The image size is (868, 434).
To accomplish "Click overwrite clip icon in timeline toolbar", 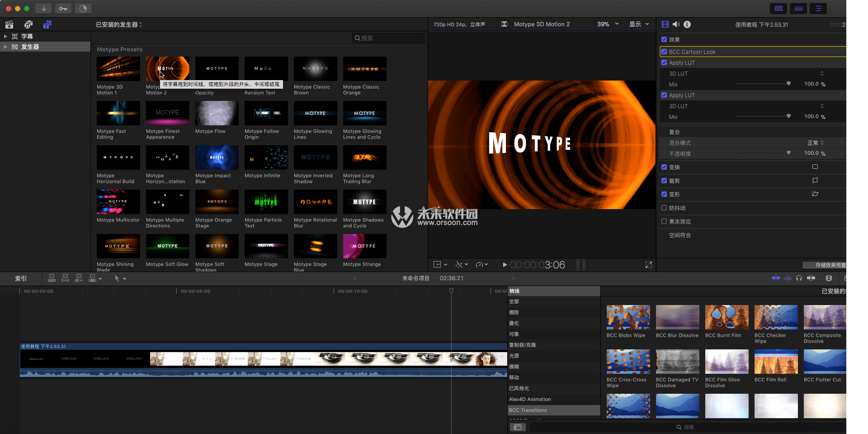I will [92, 278].
